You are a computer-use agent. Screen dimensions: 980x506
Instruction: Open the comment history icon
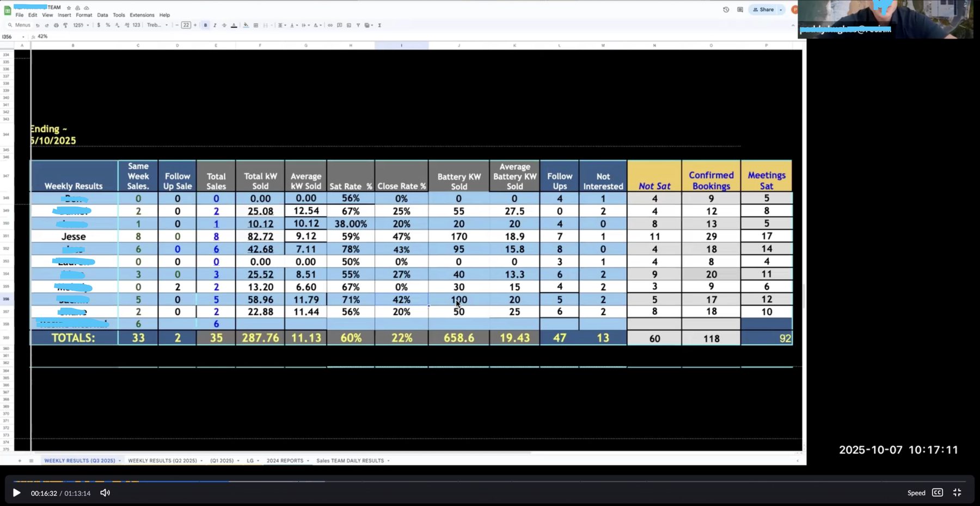click(x=740, y=9)
